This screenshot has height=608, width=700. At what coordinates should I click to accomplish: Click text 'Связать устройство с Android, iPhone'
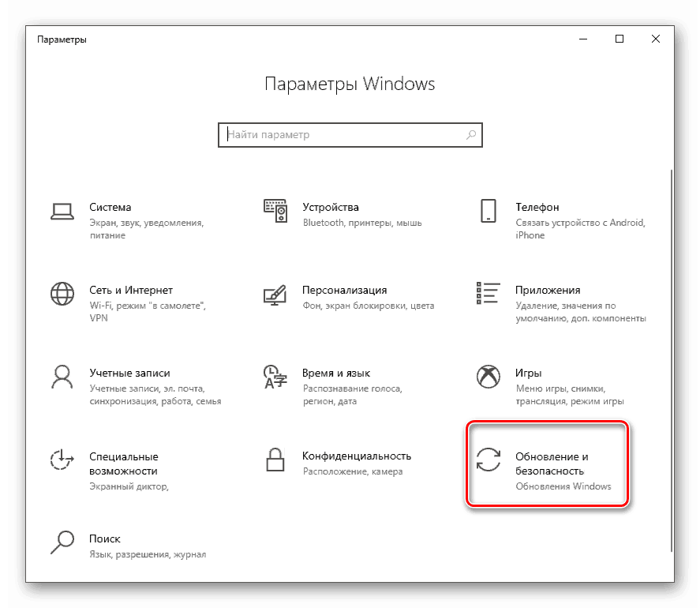point(580,229)
